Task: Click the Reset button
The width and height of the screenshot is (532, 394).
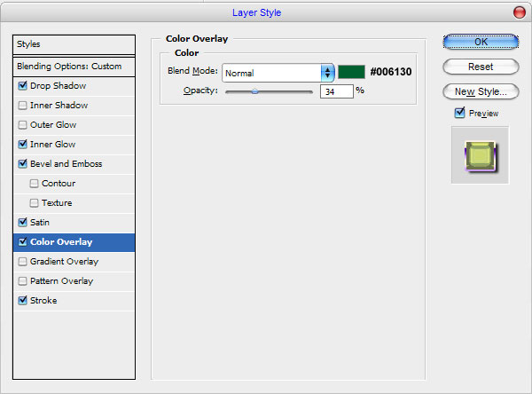Action: 481,67
